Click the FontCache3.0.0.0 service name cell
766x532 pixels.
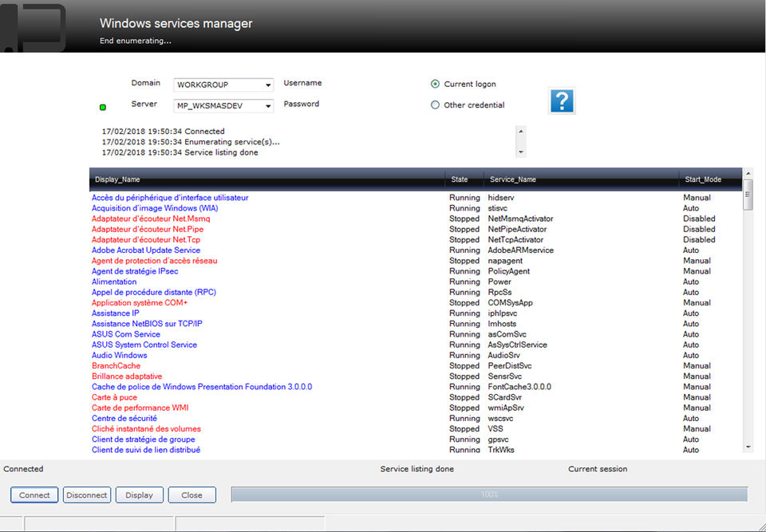point(519,387)
